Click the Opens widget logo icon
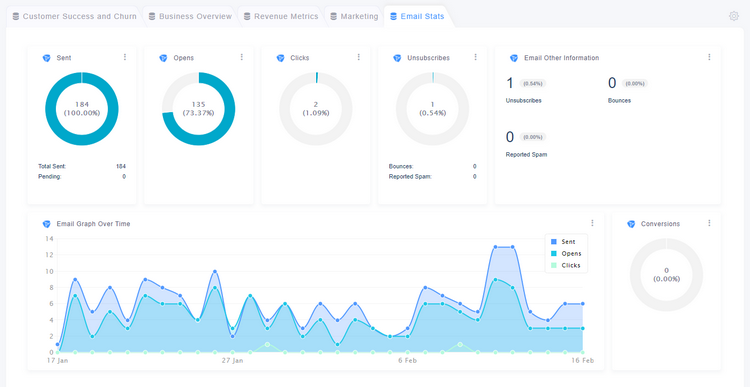This screenshot has height=387, width=750. (163, 58)
